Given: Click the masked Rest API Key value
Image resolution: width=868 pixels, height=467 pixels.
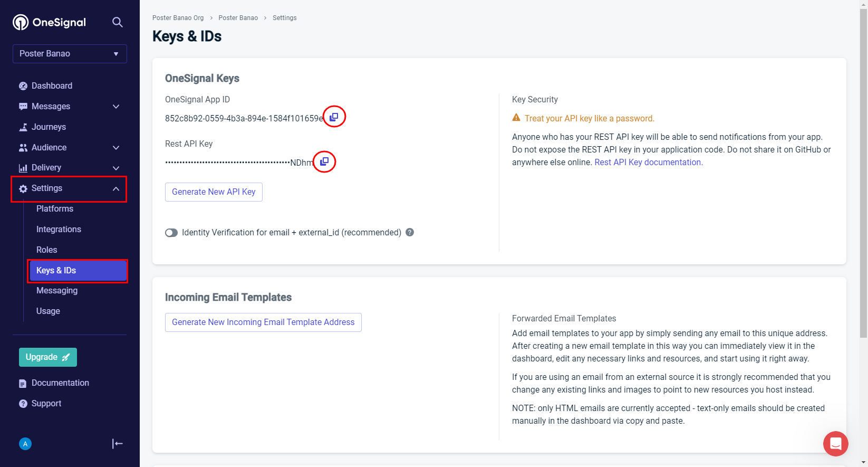Looking at the screenshot, I should [x=239, y=163].
